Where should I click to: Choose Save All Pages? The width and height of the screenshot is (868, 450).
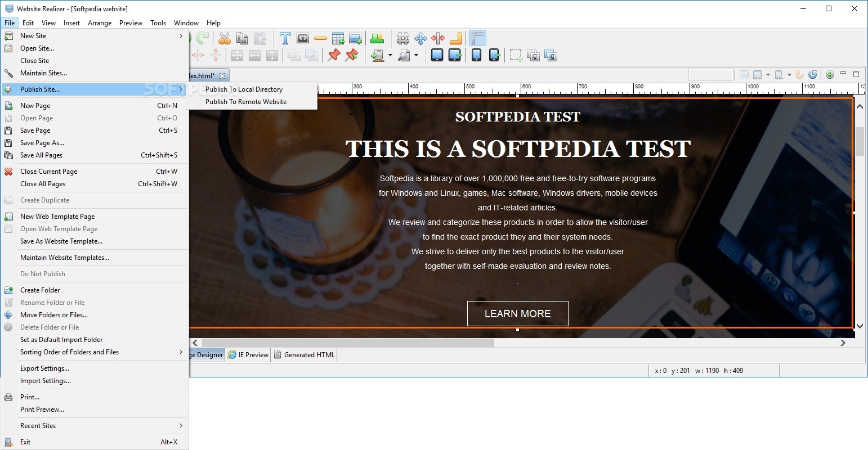tap(95, 155)
